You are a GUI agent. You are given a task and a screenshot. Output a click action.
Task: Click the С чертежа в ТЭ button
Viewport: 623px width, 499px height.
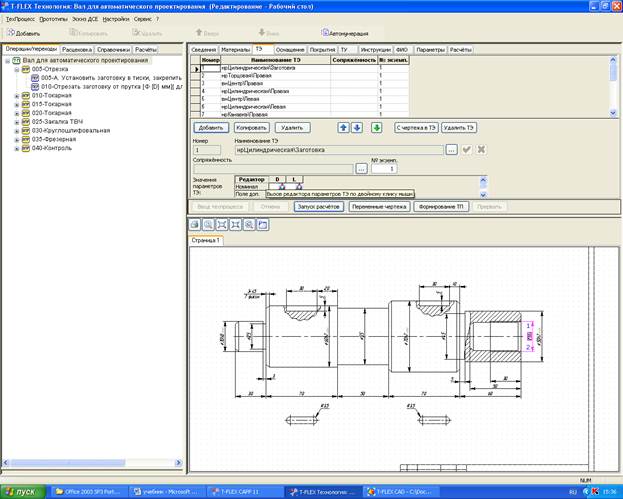coord(416,128)
